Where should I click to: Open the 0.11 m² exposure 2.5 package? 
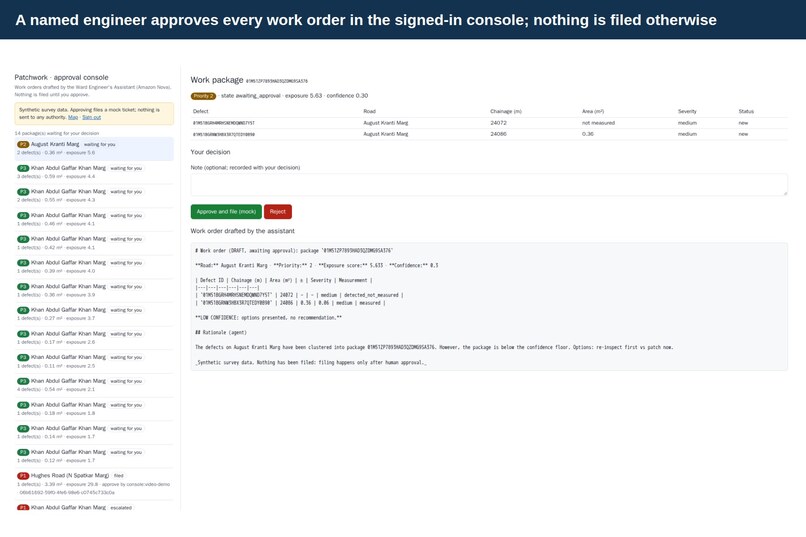[94, 361]
